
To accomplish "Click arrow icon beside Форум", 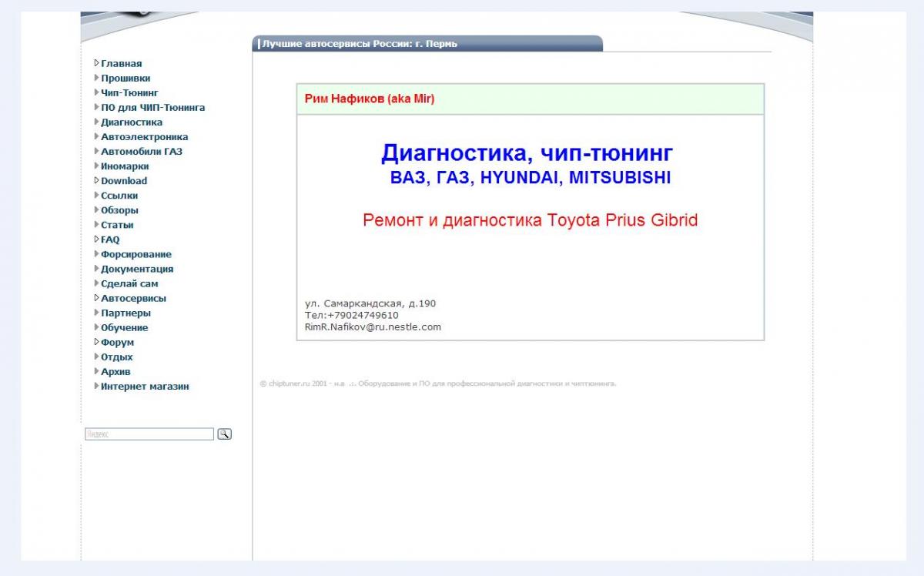I will coord(96,342).
